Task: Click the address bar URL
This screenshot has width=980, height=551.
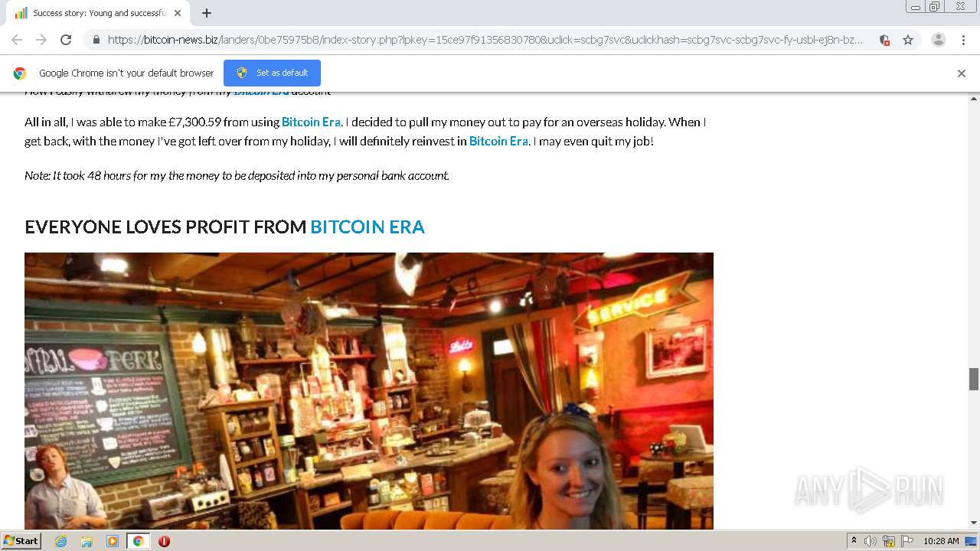Action: pyautogui.click(x=485, y=40)
